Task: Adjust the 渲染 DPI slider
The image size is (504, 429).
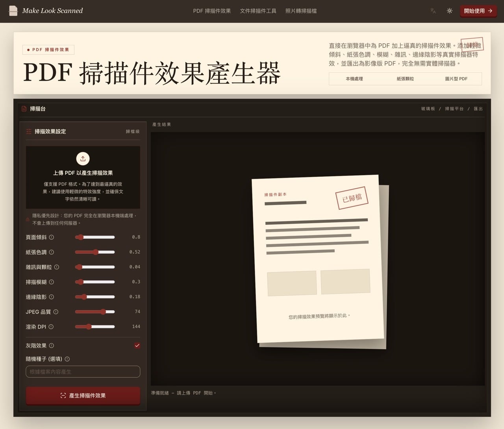Action: (95, 327)
